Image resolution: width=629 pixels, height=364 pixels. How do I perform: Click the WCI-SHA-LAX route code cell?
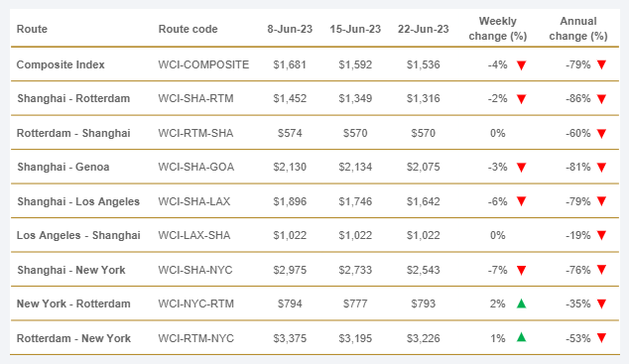tap(194, 201)
